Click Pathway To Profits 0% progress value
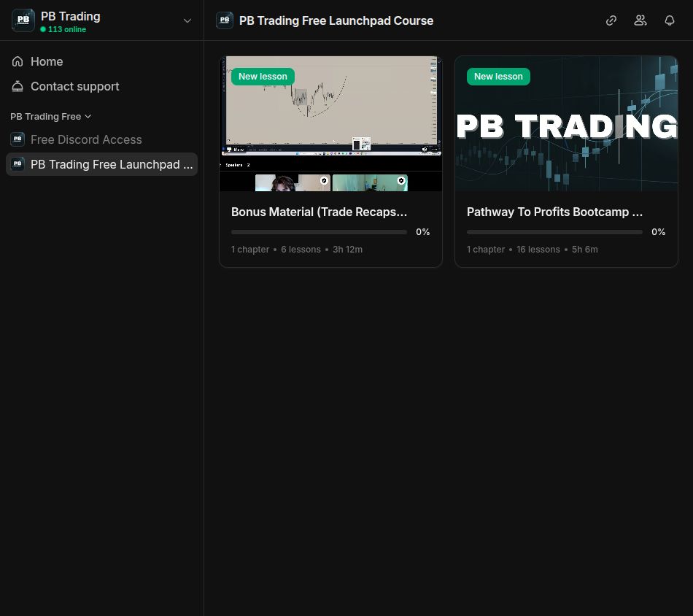 click(658, 231)
